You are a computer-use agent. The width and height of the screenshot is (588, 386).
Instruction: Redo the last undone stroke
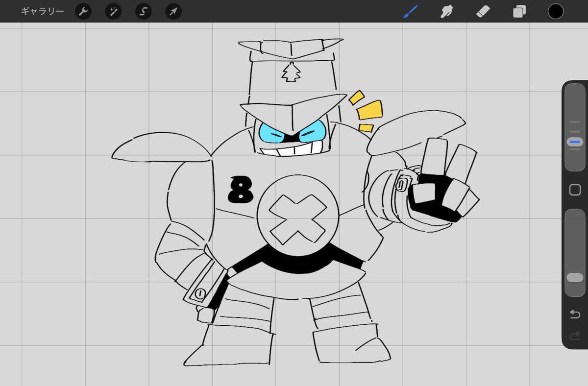575,336
